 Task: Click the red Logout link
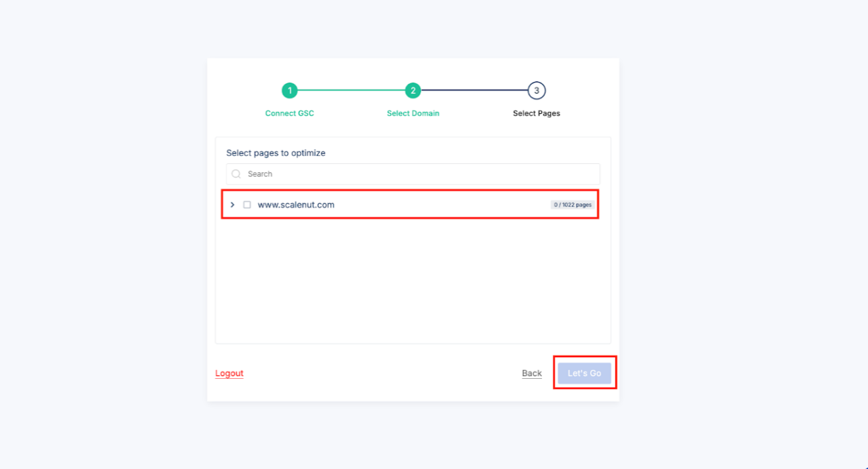click(x=229, y=373)
